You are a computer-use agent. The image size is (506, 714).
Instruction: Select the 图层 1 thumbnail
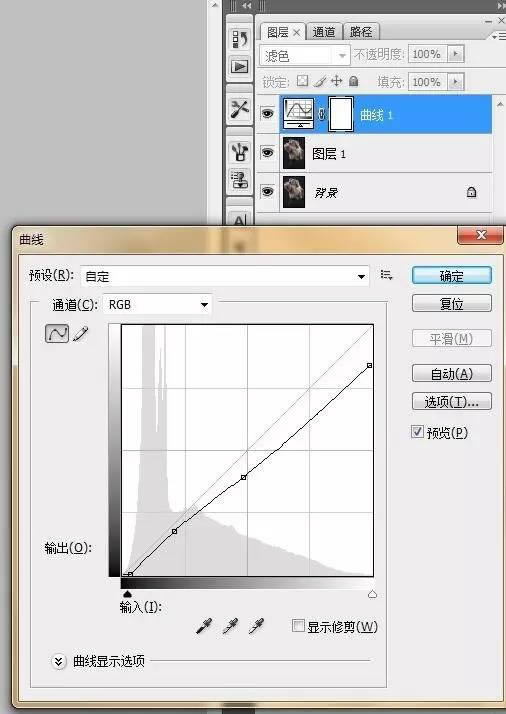coord(294,153)
